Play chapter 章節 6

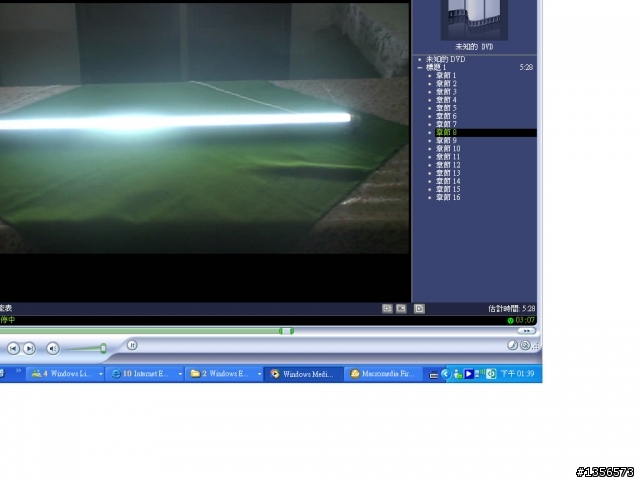coord(446,116)
